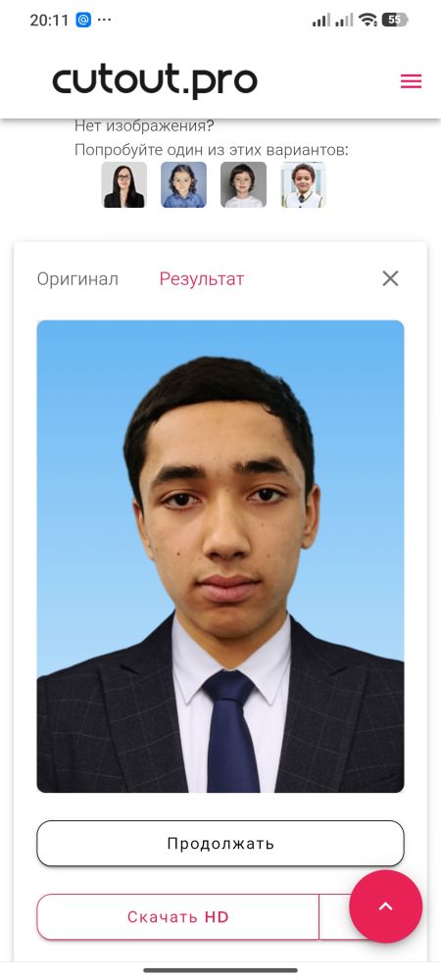Image resolution: width=441 pixels, height=980 pixels.
Task: Tap the cutout.pro logo
Action: [x=155, y=81]
